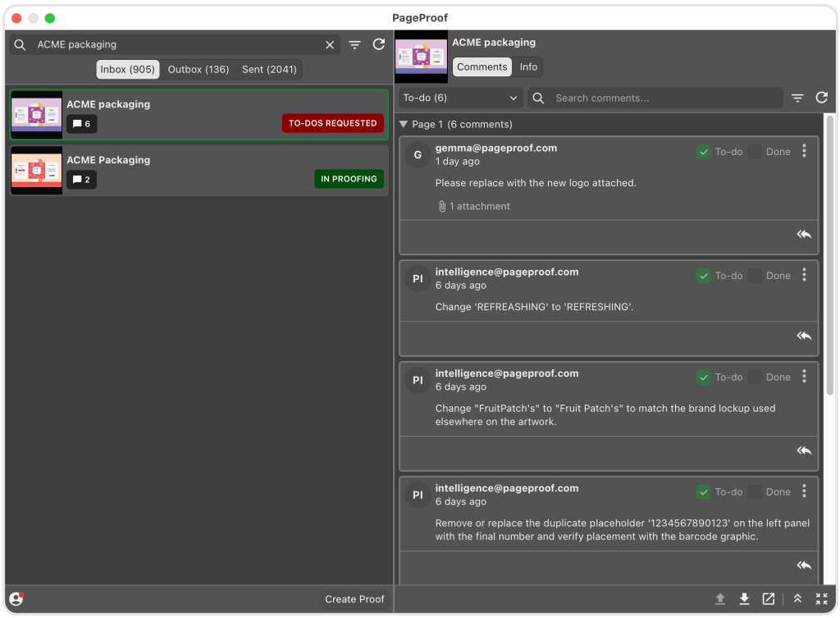Click the G avatar on gemma's comment
The height and width of the screenshot is (618, 840).
tap(418, 155)
